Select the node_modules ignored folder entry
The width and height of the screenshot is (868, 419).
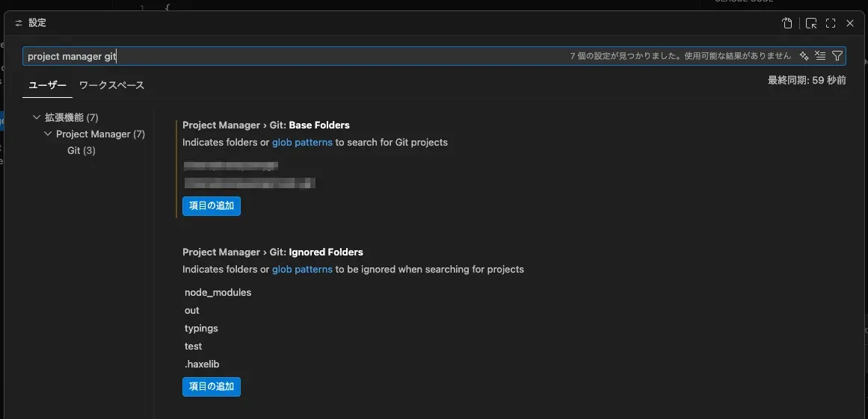[218, 293]
